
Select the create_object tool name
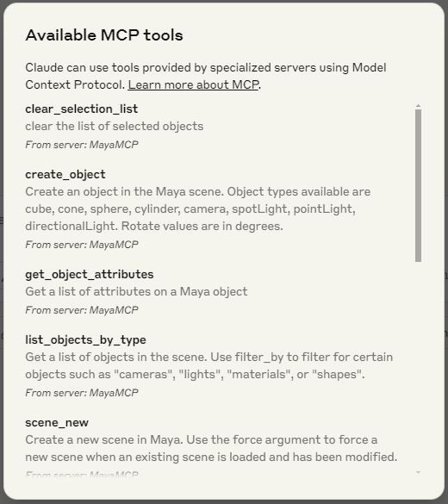65,175
